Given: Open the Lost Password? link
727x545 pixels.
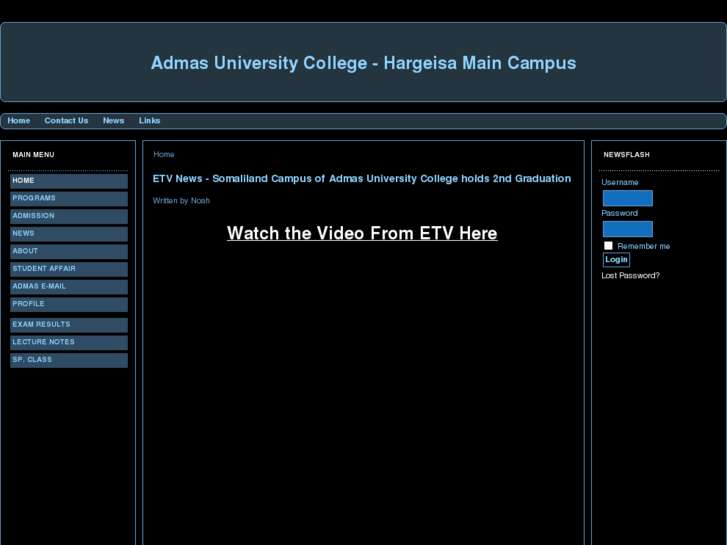Looking at the screenshot, I should click(631, 276).
